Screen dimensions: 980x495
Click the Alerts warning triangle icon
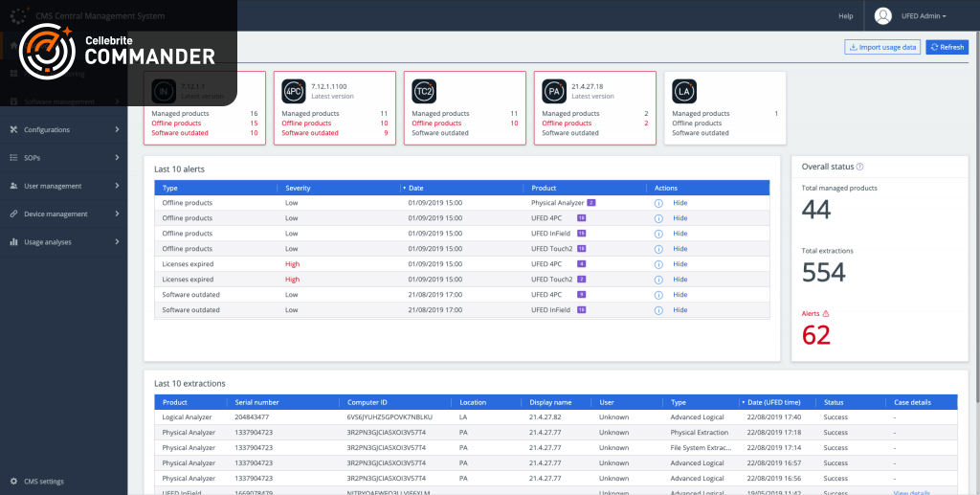tap(825, 313)
